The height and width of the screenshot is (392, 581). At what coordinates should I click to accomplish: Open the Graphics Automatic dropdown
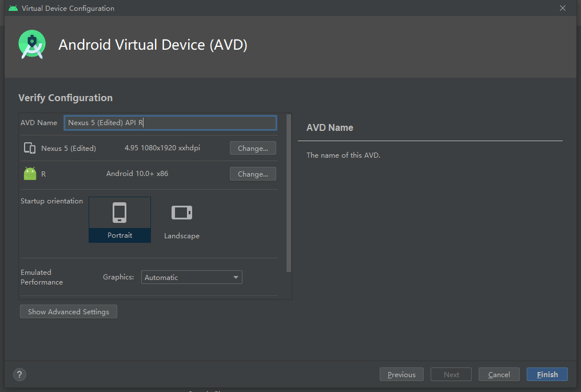(x=192, y=277)
